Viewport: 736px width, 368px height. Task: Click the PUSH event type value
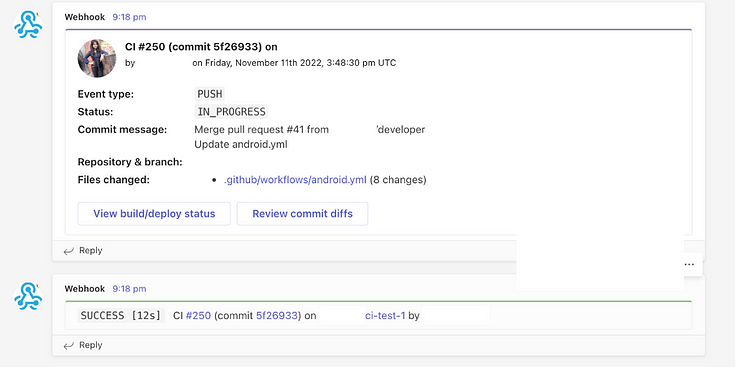210,94
